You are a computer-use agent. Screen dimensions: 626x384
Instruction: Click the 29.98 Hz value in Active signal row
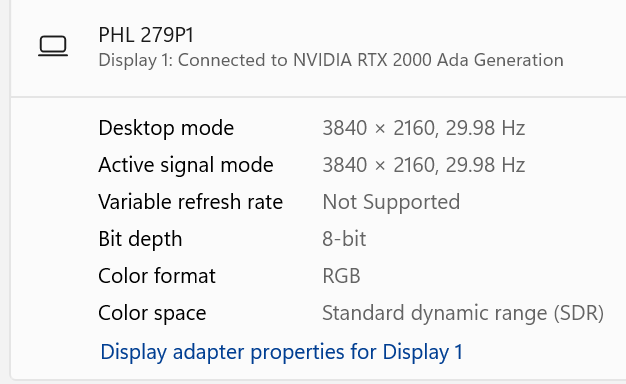pos(485,165)
